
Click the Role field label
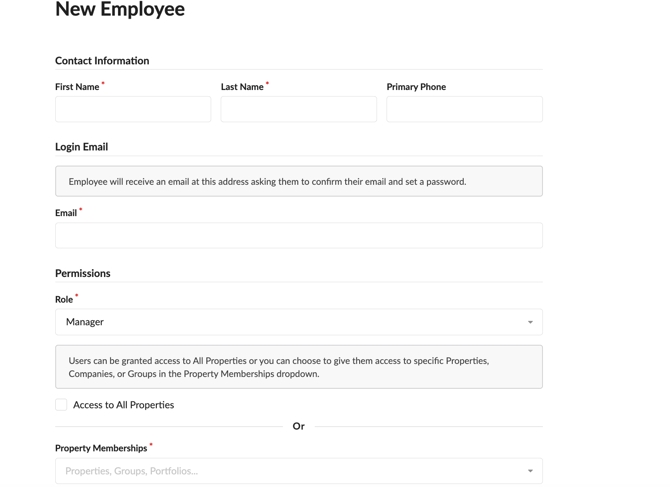64,299
